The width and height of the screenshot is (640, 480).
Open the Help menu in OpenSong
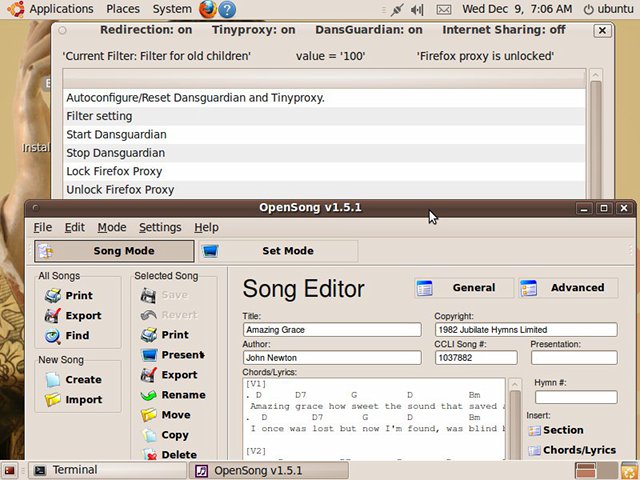[207, 227]
